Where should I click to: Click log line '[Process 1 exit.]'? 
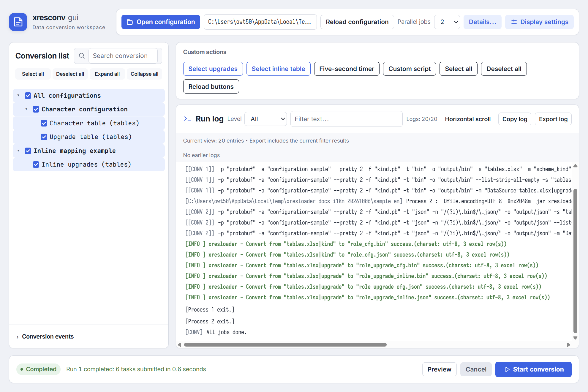coord(210,309)
